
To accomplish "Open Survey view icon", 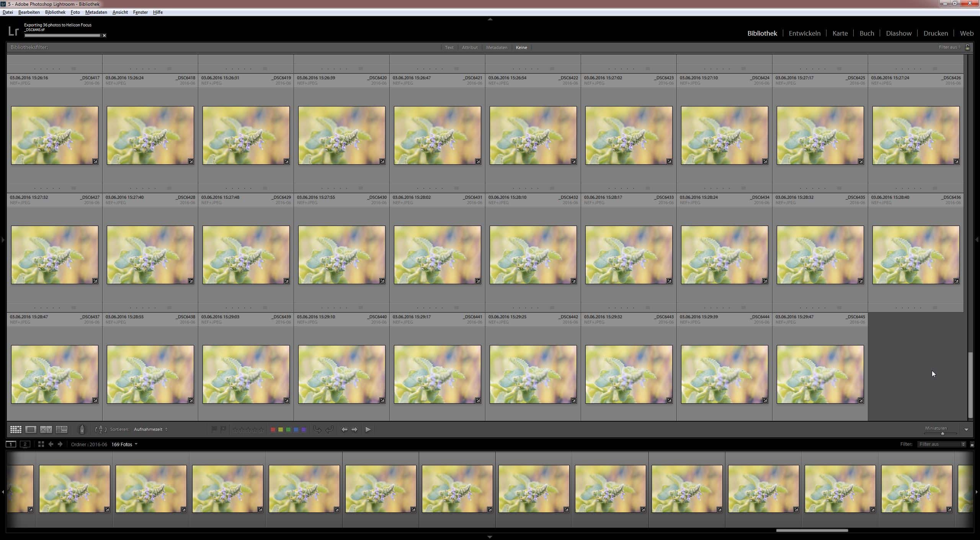I will (x=62, y=429).
